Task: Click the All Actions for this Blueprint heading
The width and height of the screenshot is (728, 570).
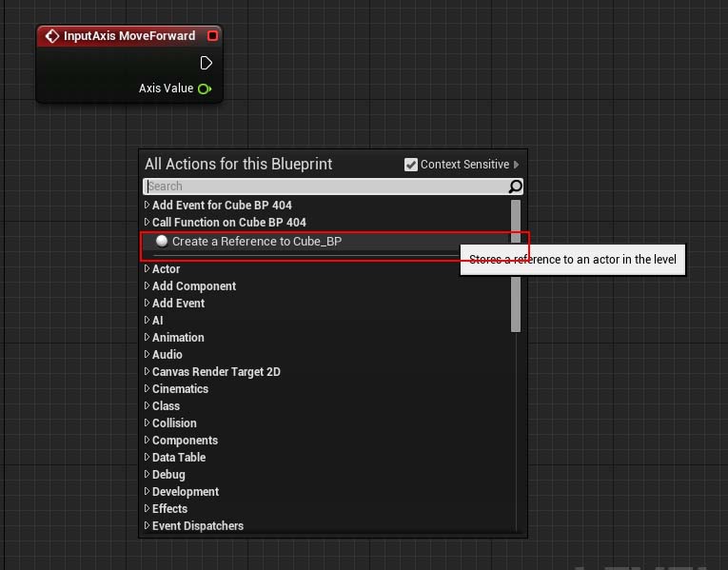Action: point(238,164)
